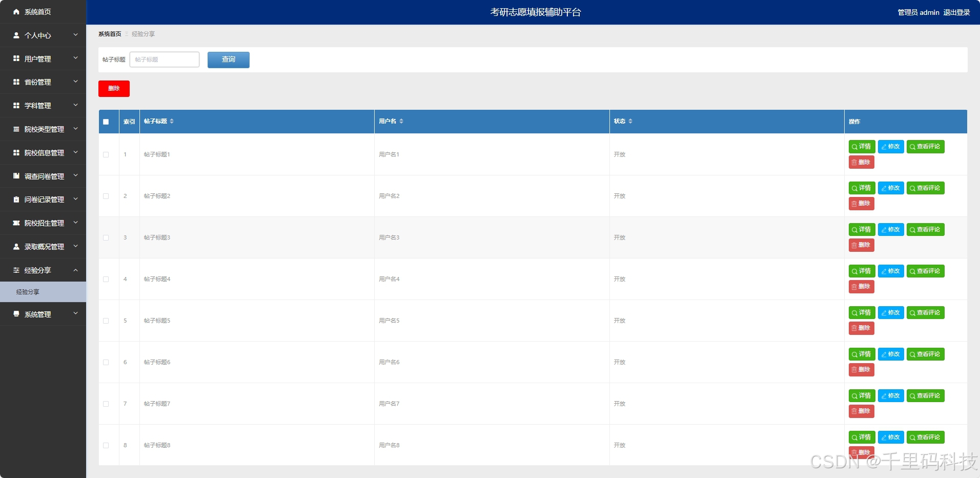The height and width of the screenshot is (478, 980).
Task: Open 详情 for row 帖子标题8
Action: (x=862, y=437)
